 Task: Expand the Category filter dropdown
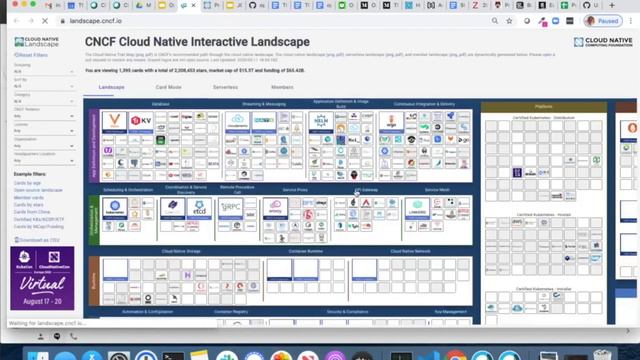coord(44,101)
